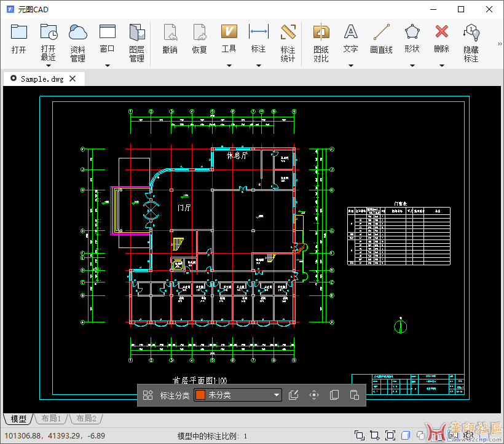Click the overlapping squares status icon

coord(421,435)
